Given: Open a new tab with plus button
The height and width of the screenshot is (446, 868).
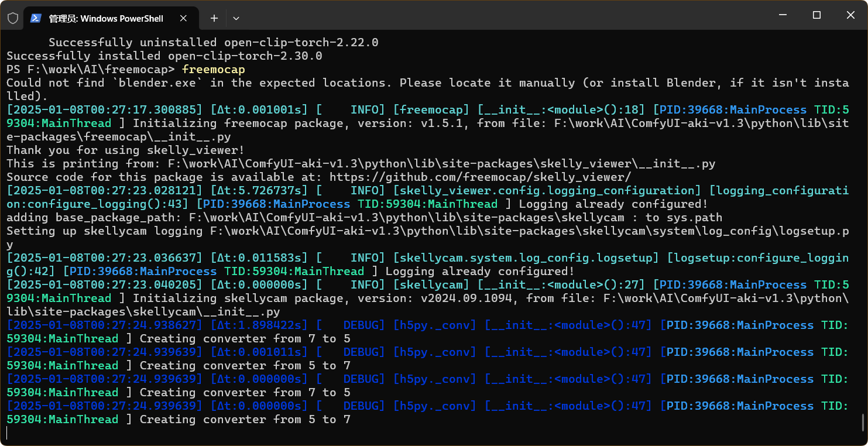Looking at the screenshot, I should coord(214,18).
